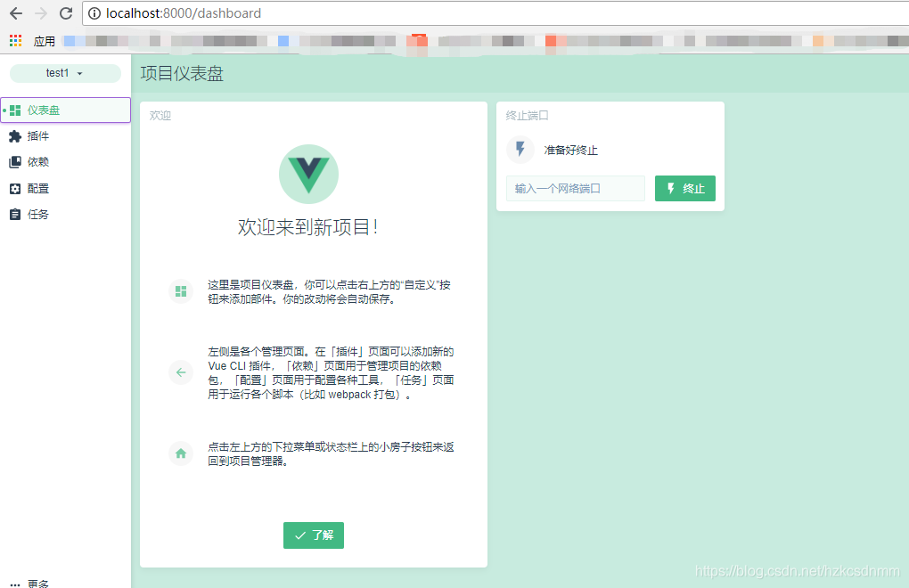Click the 终止端口 widget title
Screen dimensions: 909x588
tap(527, 115)
